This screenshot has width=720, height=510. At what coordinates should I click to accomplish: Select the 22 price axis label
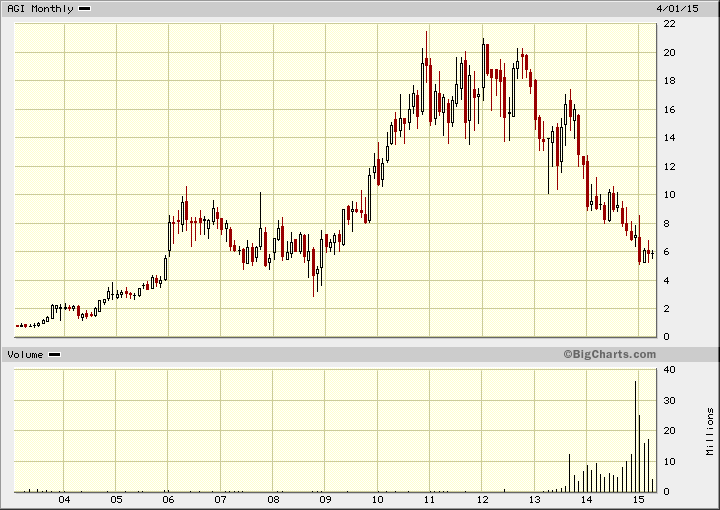click(669, 23)
